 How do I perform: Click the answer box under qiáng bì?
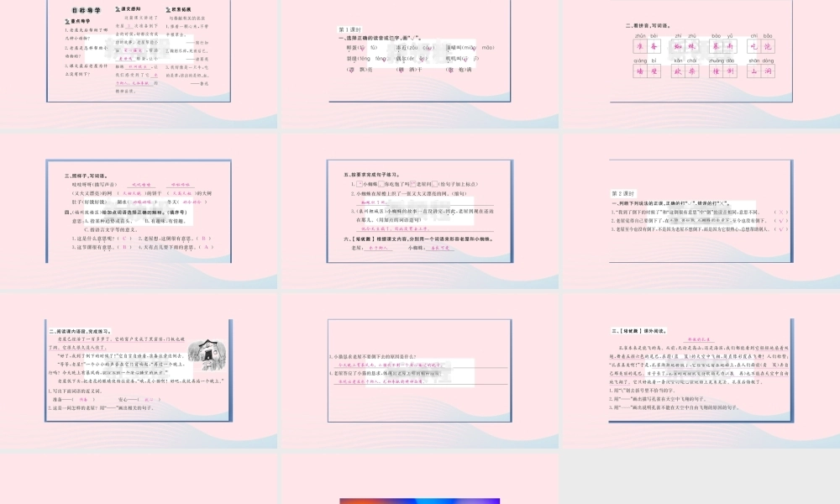pyautogui.click(x=647, y=71)
